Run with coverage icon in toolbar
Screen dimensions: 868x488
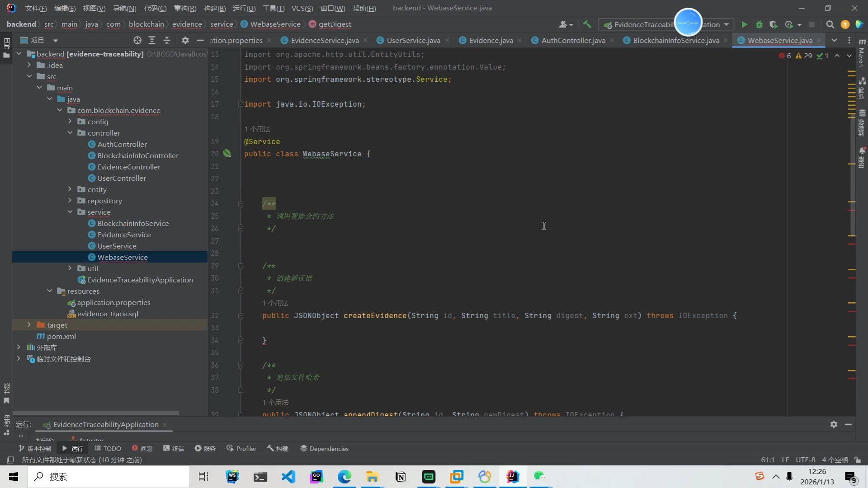click(774, 24)
